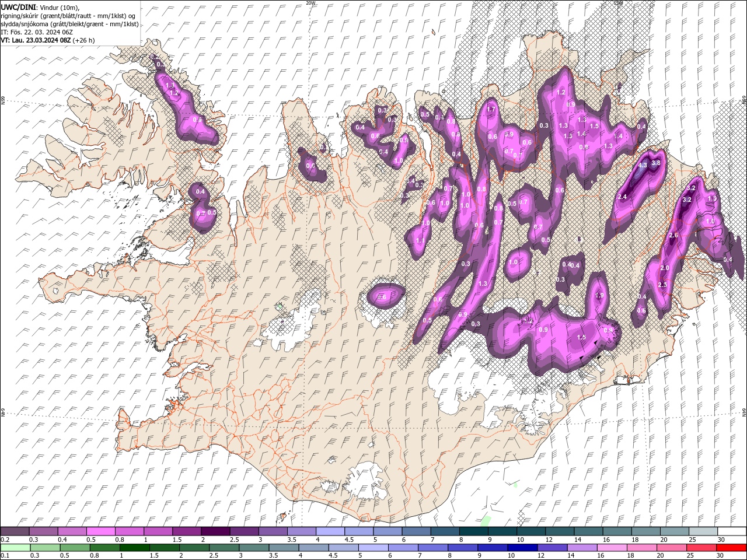The height and width of the screenshot is (560, 747).
Task: Click the '(+26 h)' forecast offset text
Action: pyautogui.click(x=84, y=40)
